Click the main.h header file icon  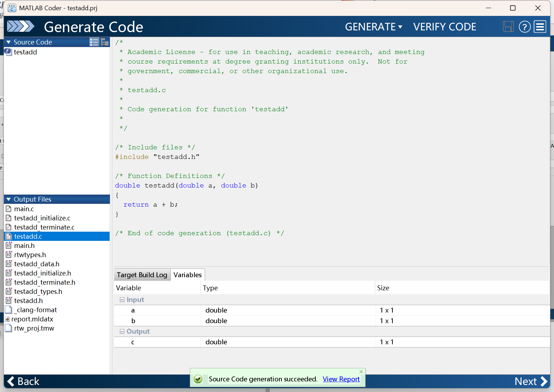[9, 245]
